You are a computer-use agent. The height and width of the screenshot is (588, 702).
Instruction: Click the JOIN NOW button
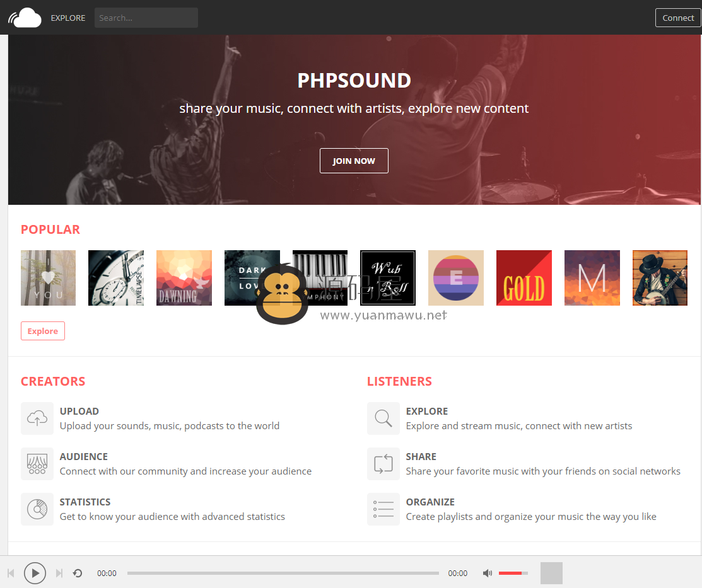pos(354,161)
